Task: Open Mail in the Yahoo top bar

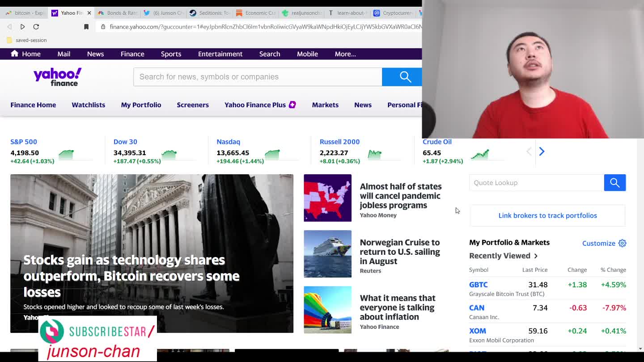Action: tap(64, 54)
